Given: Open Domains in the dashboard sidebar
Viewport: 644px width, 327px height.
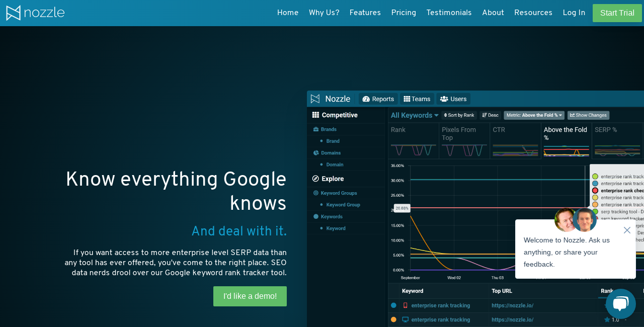Looking at the screenshot, I should pyautogui.click(x=327, y=153).
